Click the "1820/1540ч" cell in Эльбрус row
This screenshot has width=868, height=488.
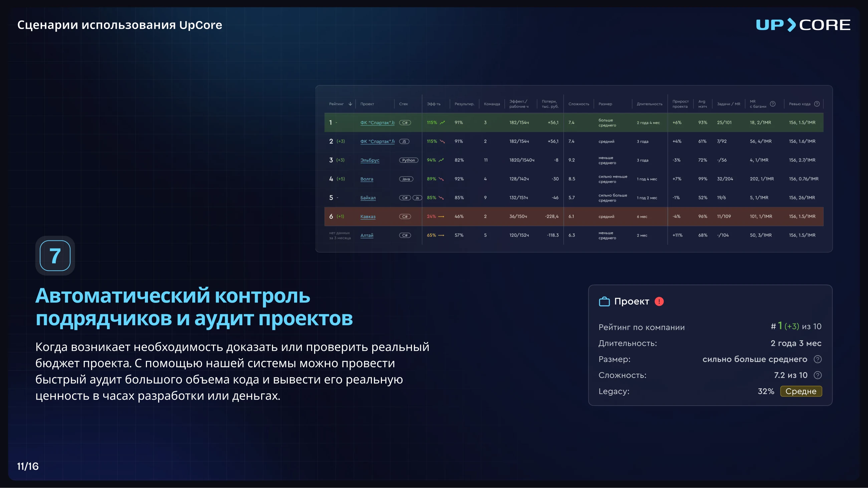pyautogui.click(x=521, y=160)
